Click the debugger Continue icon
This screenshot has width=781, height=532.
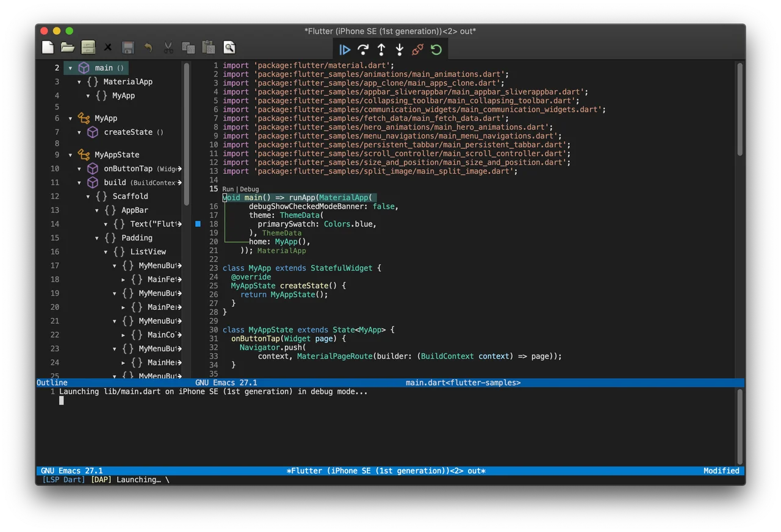tap(345, 49)
